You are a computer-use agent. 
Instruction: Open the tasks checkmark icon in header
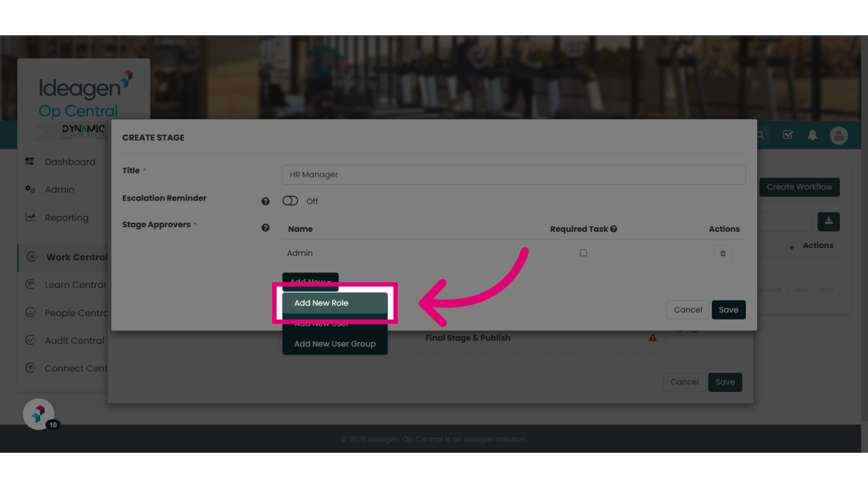coord(788,135)
